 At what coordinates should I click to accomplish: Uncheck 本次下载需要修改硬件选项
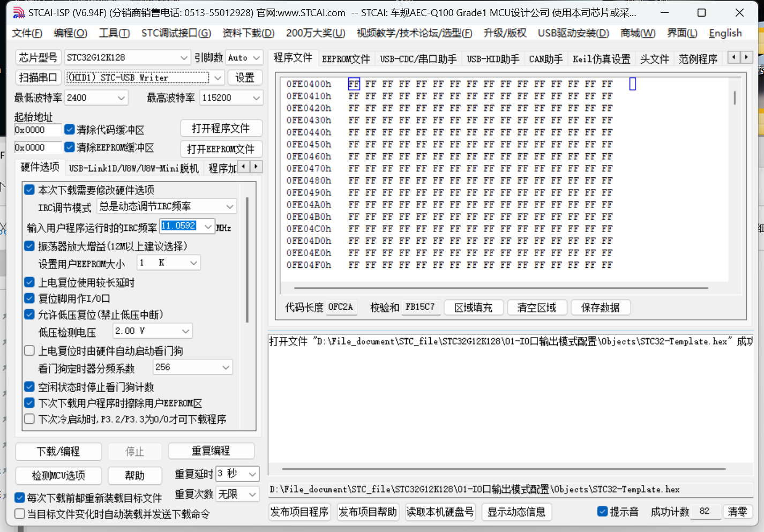point(30,190)
